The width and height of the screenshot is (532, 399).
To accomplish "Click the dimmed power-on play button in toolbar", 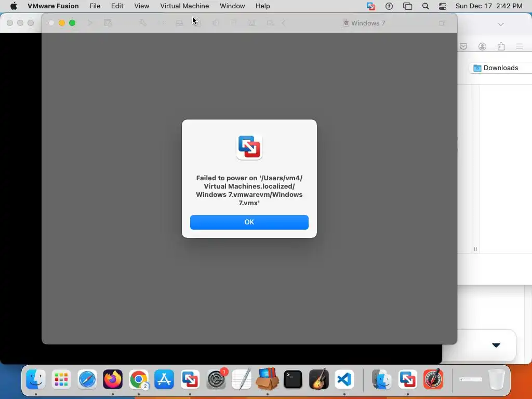I will 90,23.
